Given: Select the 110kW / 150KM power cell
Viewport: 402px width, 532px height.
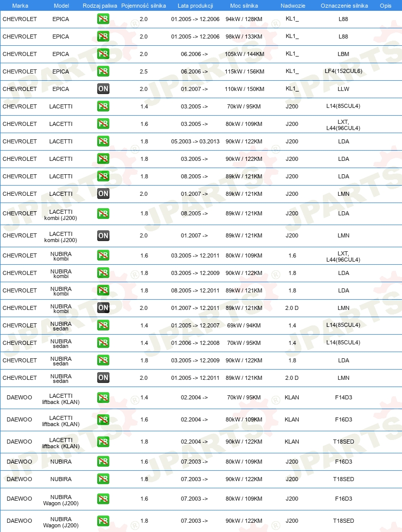Looking at the screenshot, I should pyautogui.click(x=244, y=89).
